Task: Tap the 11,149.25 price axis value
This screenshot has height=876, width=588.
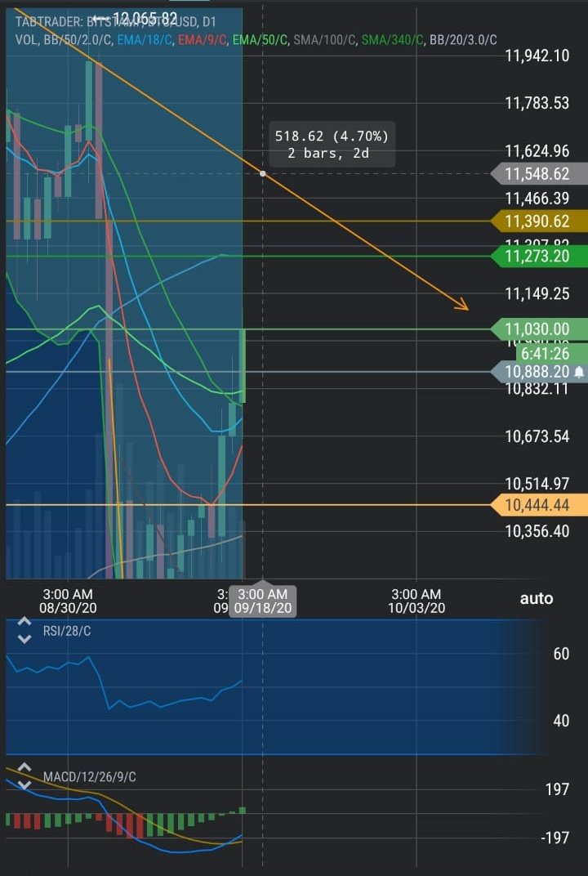Action: (537, 294)
